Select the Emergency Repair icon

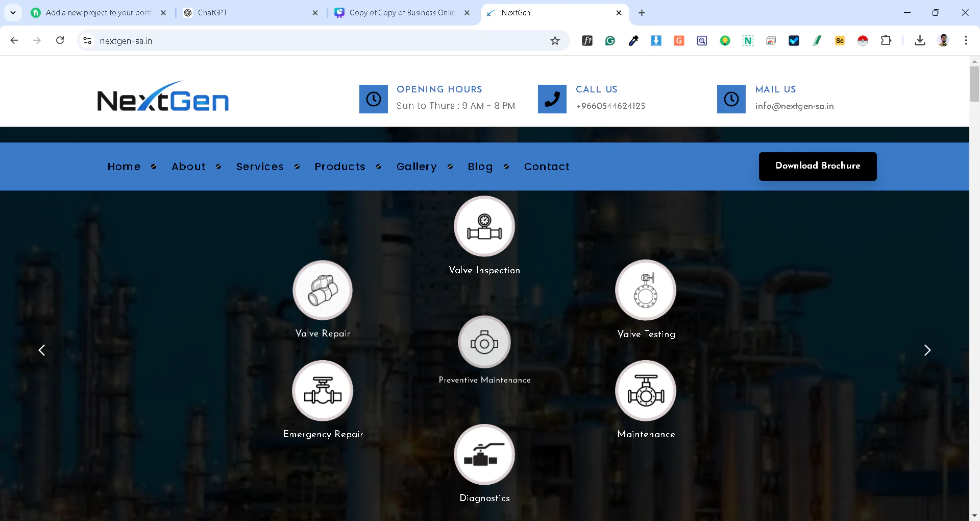coord(323,391)
